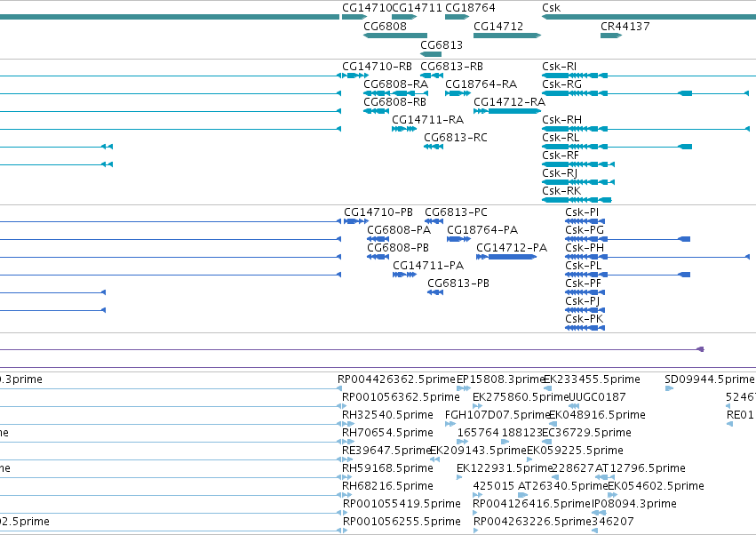This screenshot has height=535, width=756.
Task: Click transcript Csk-RI label
Action: [560, 67]
